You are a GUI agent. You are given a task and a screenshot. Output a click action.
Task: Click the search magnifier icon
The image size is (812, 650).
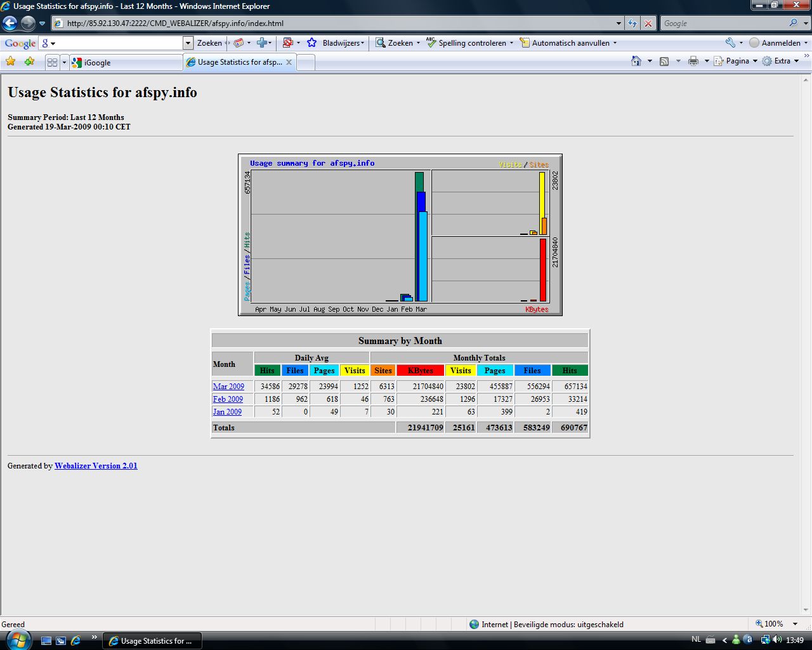[x=794, y=23]
